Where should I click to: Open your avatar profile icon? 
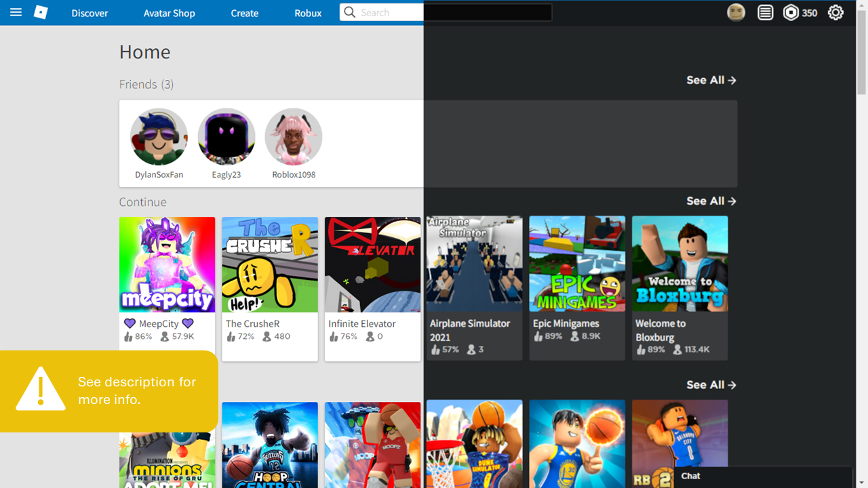[735, 12]
